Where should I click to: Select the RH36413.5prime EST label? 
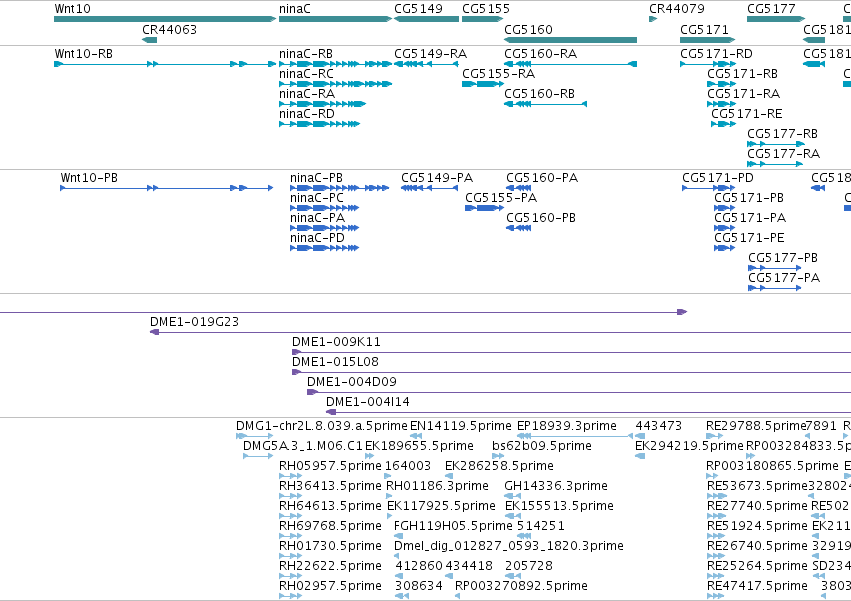tap(330, 486)
